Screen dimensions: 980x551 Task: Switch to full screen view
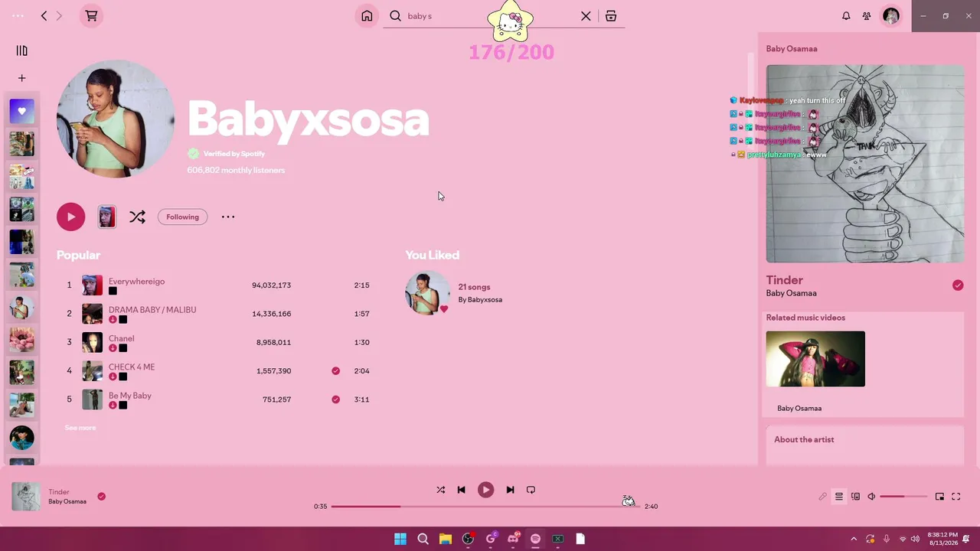click(956, 497)
